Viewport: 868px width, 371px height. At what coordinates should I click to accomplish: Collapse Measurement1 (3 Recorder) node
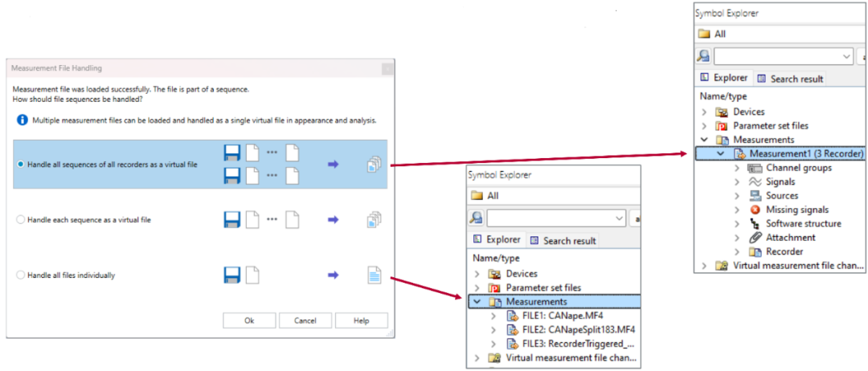pos(721,153)
